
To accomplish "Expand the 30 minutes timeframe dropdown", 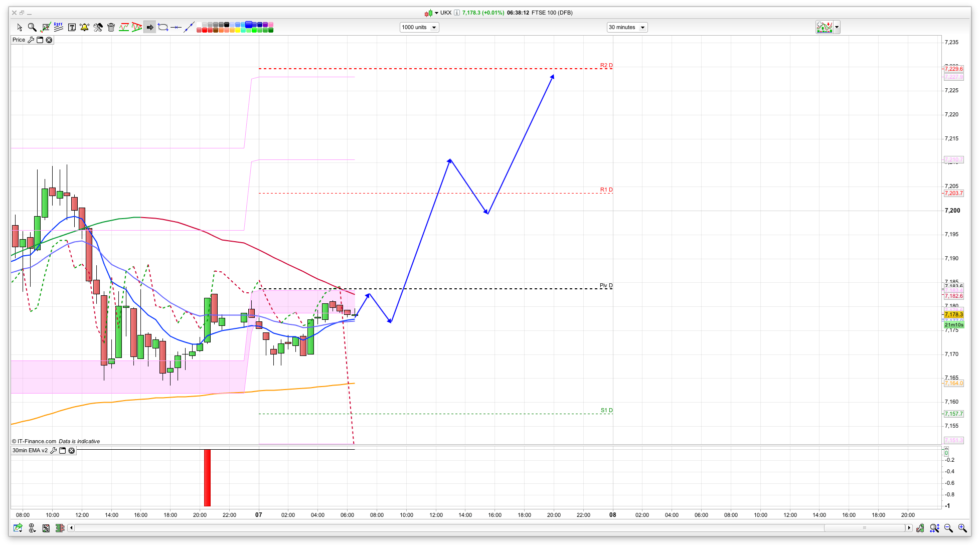I will (x=627, y=27).
